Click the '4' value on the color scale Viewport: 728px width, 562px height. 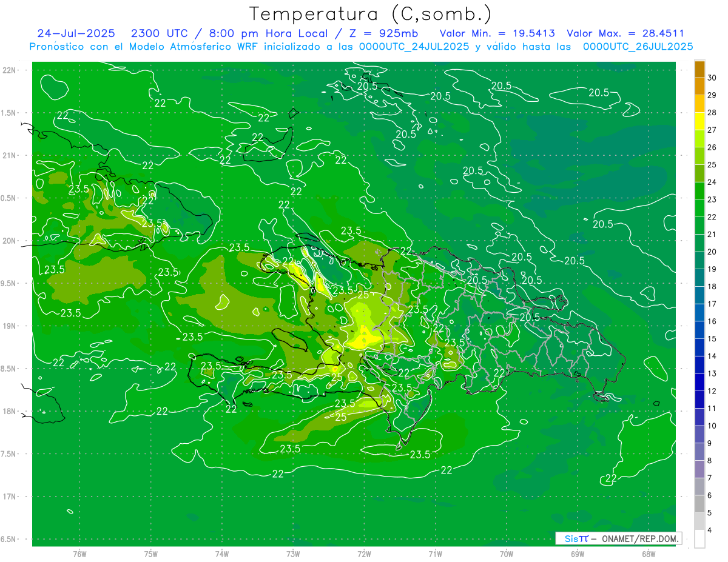710,530
